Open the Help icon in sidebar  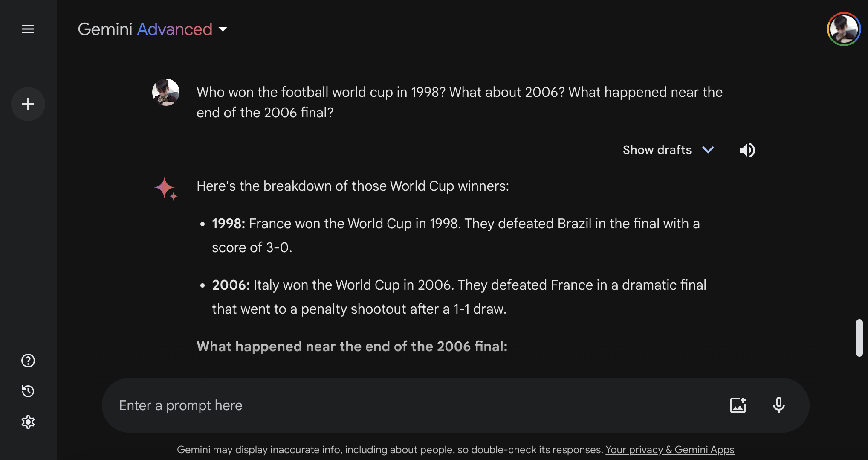point(28,361)
